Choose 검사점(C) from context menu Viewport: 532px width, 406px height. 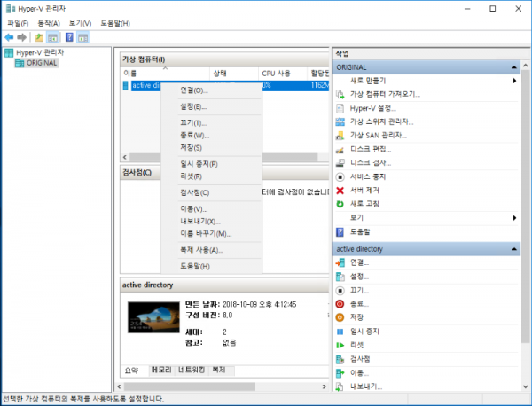pos(211,192)
